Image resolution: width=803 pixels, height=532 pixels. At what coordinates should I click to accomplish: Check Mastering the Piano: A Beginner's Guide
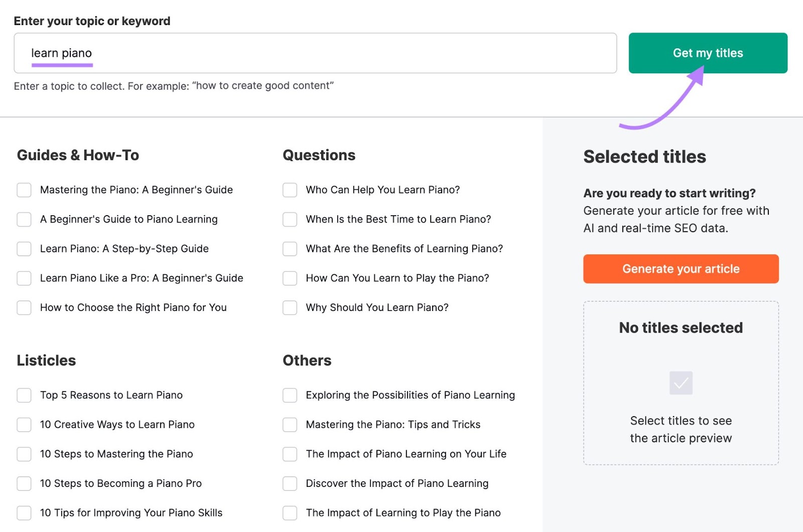point(24,190)
